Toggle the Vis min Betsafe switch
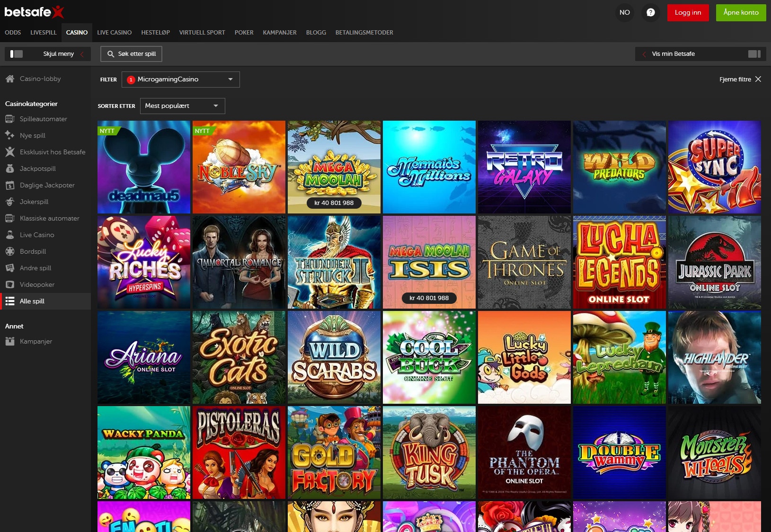 pos(753,53)
